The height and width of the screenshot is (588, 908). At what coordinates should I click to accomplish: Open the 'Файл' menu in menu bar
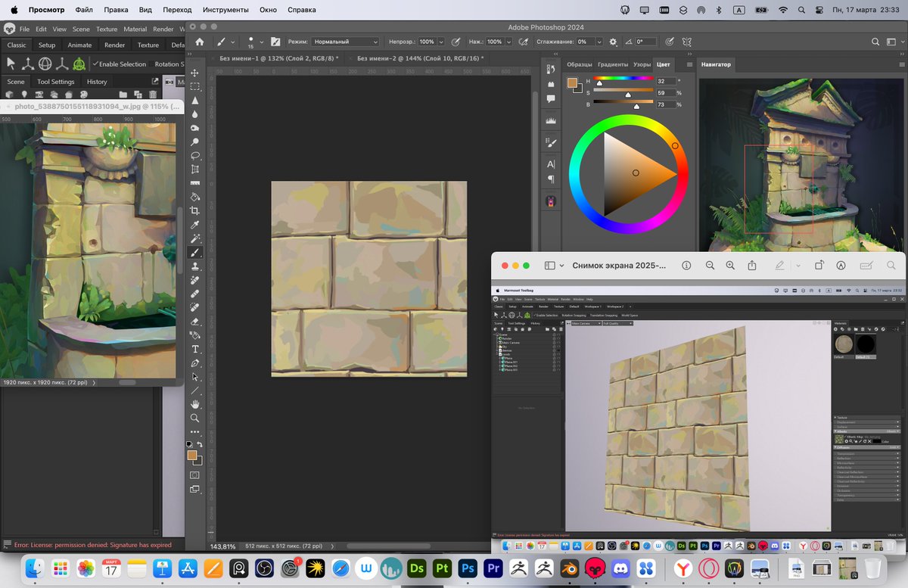click(84, 10)
